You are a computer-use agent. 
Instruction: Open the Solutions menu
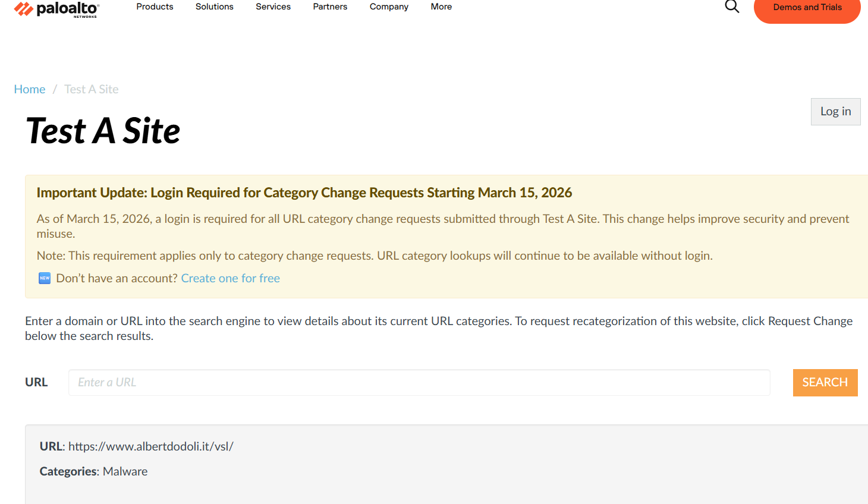[x=215, y=7]
